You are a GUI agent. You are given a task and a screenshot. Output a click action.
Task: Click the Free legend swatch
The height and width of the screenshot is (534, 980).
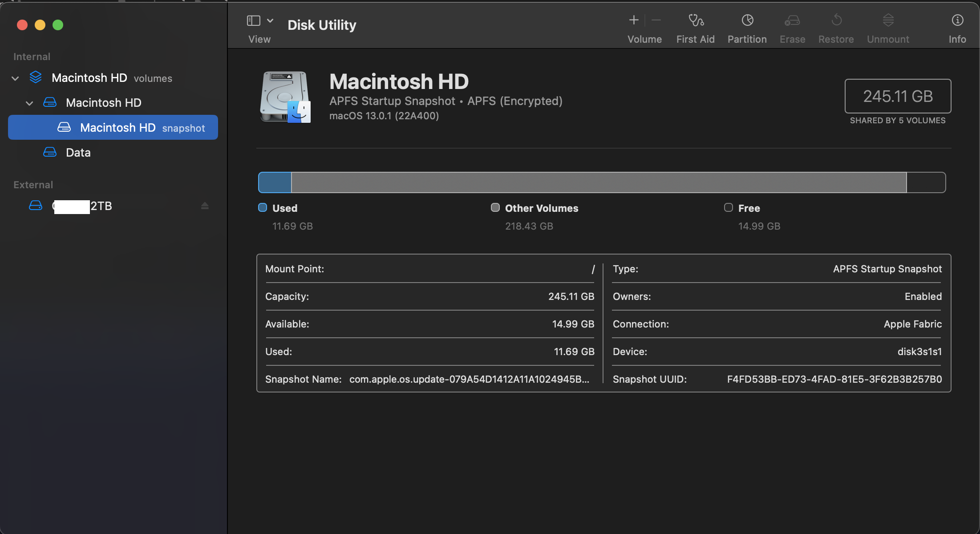pos(729,207)
